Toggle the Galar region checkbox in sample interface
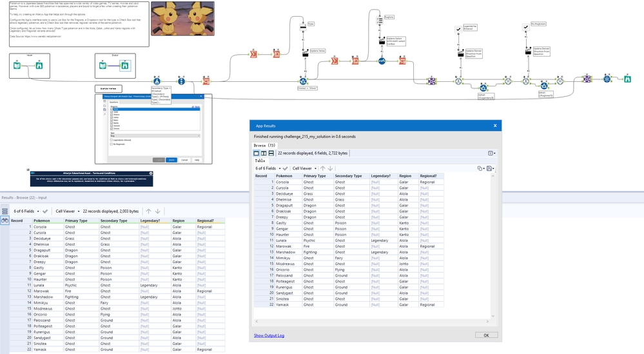 (x=112, y=112)
